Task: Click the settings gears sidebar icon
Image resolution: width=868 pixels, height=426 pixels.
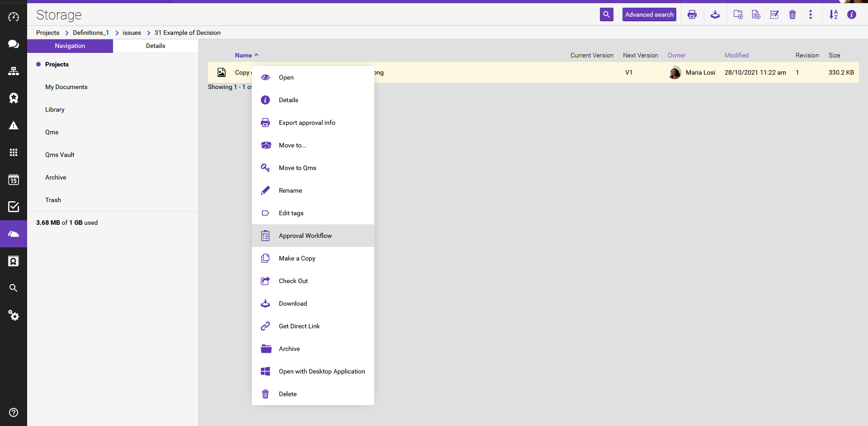Action: (x=14, y=315)
